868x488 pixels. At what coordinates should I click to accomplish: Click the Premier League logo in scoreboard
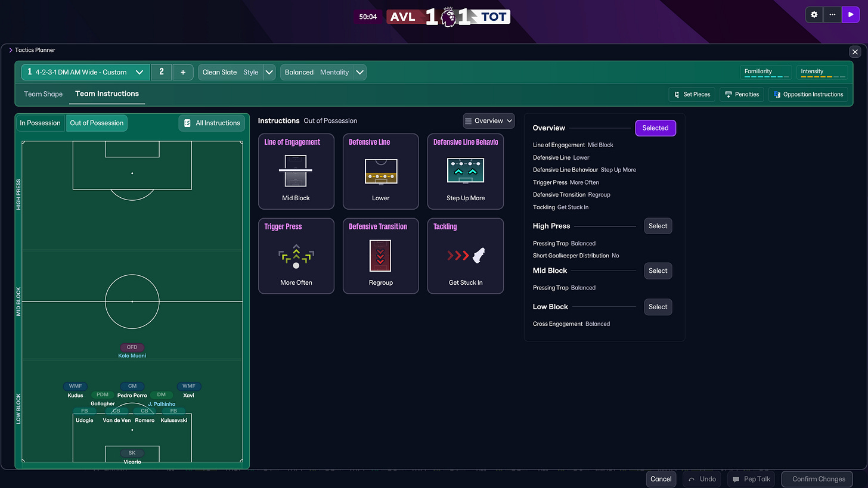point(448,16)
